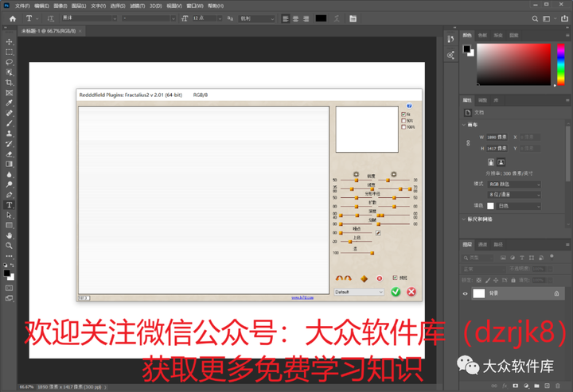Viewport: 573px width, 392px height.
Task: Open the 窗口(W) menu
Action: point(194,6)
